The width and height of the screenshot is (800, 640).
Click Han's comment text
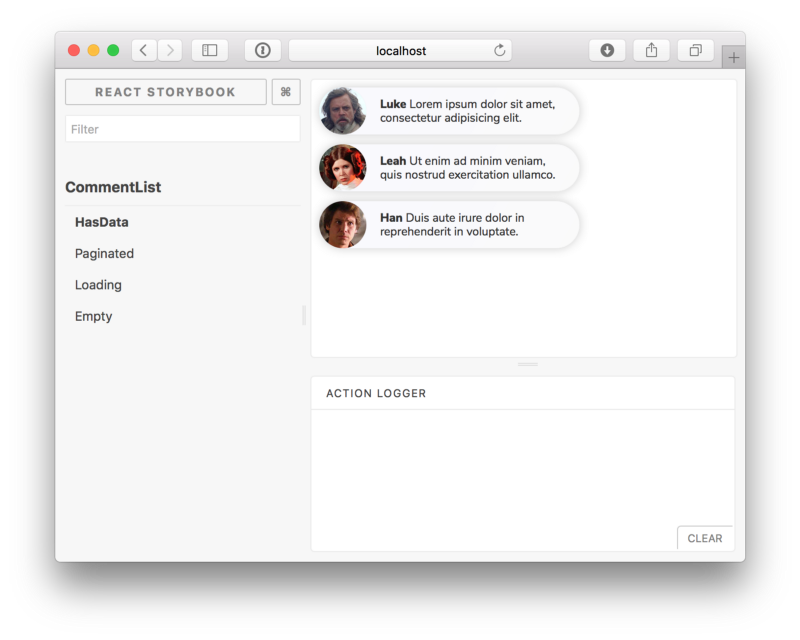452,225
